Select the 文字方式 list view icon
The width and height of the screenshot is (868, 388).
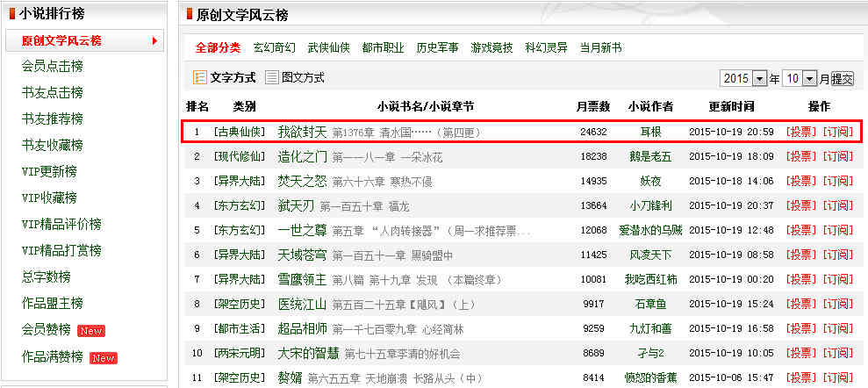199,77
